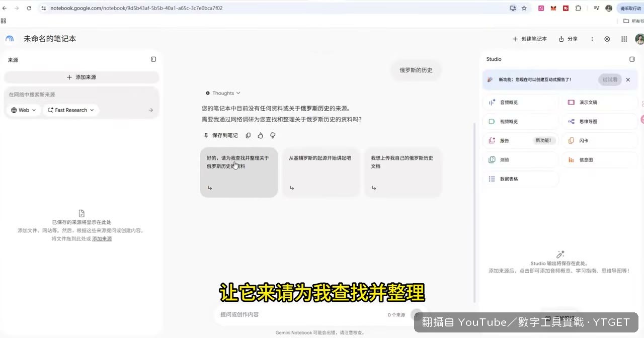644x338 pixels.
Task: Collapse the Studio panel with its toggle icon
Action: click(x=632, y=59)
